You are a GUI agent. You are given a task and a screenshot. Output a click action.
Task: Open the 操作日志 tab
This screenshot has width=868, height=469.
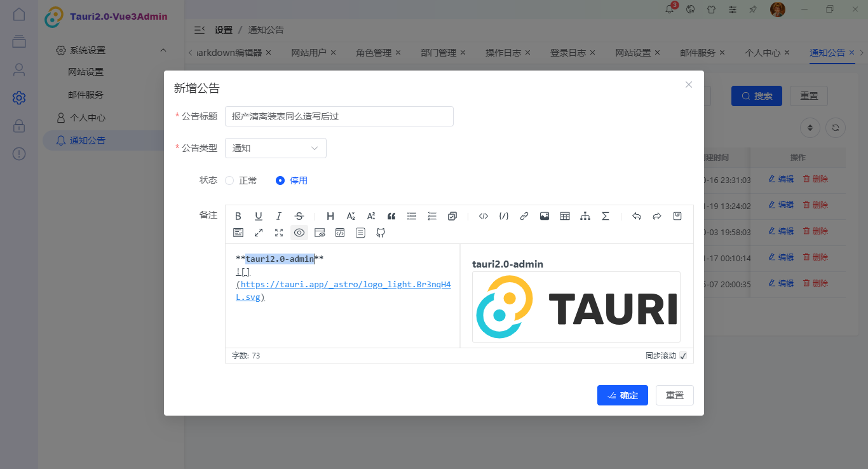click(503, 53)
